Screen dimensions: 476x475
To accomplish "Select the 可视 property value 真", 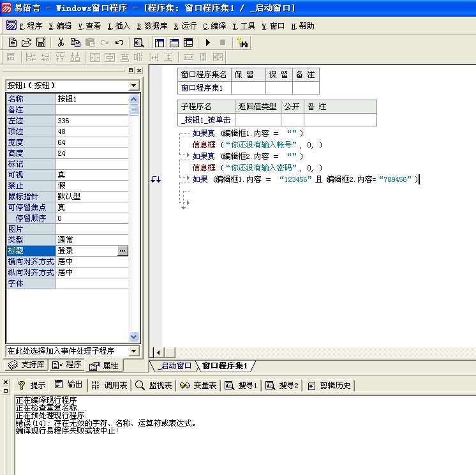I will 92,175.
